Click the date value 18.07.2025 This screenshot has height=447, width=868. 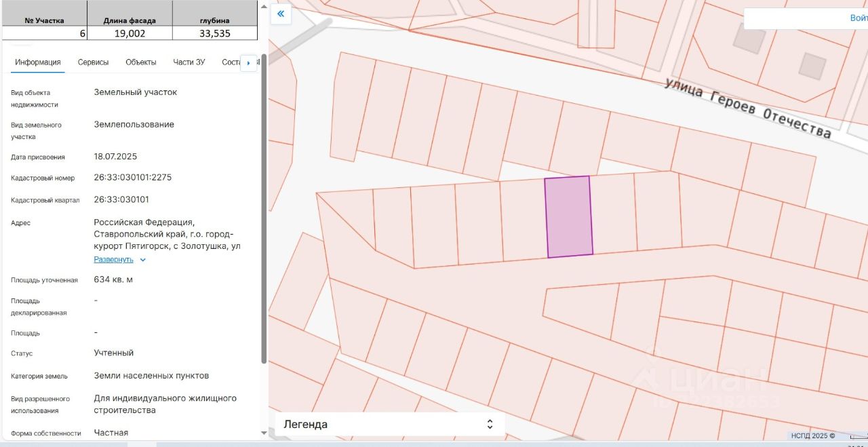115,157
